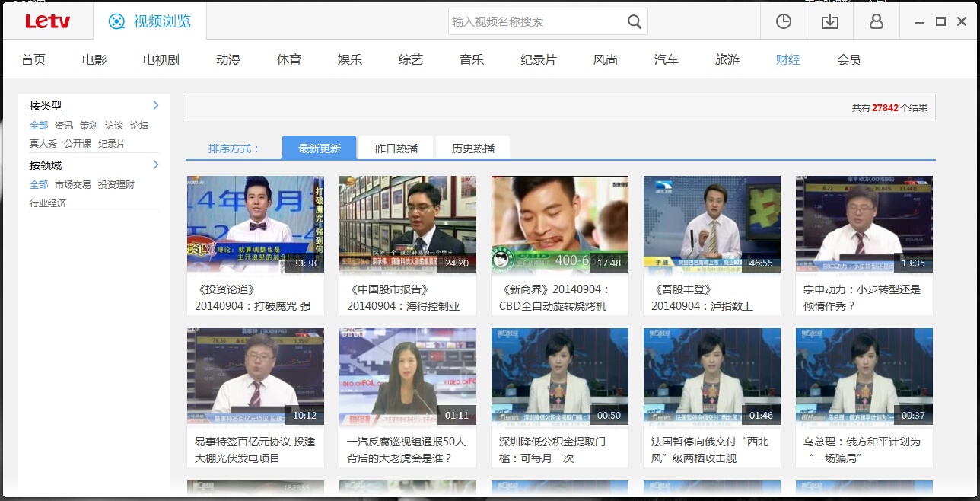Open the 电影 category in the navigation

pos(93,59)
